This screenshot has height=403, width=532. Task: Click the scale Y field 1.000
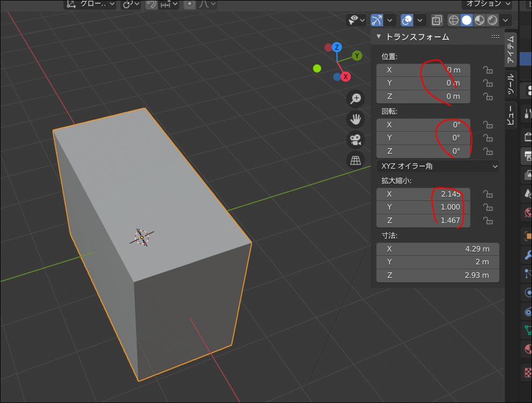click(423, 207)
